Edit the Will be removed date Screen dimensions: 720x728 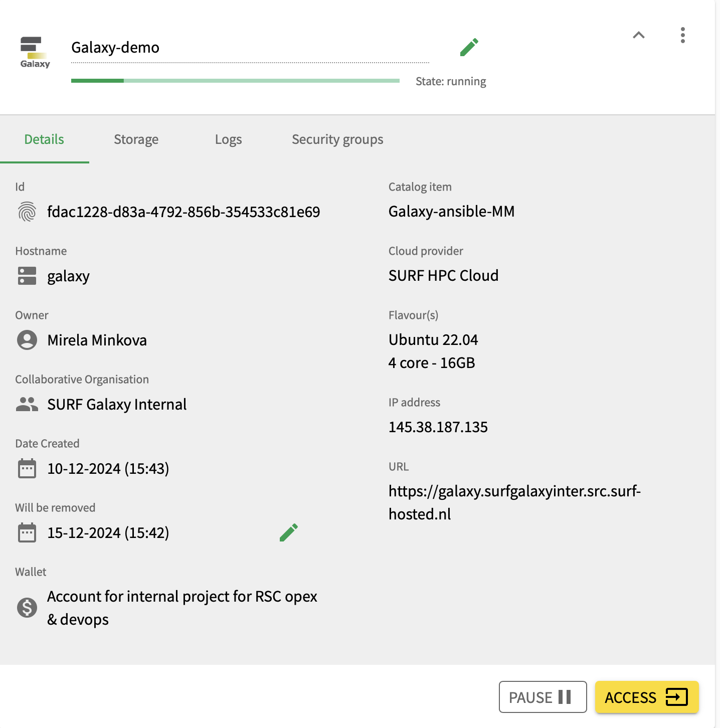coord(289,532)
